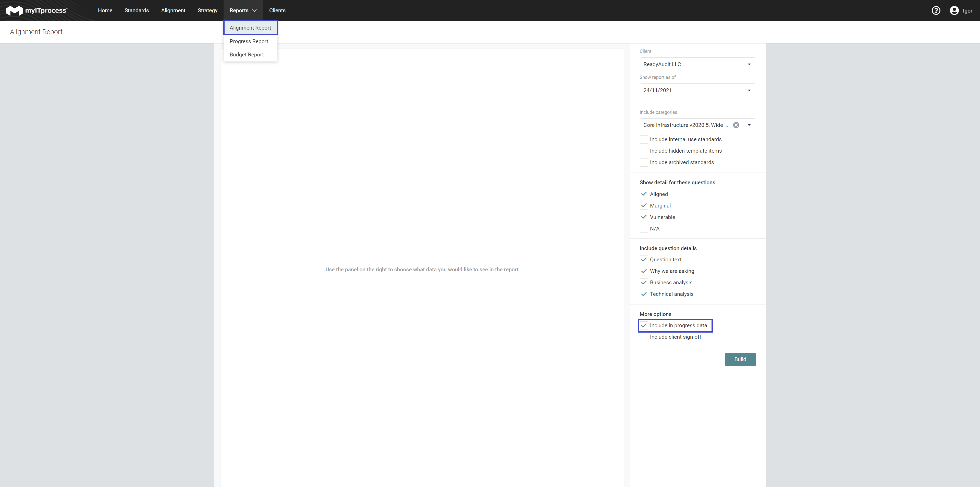980x487 pixels.
Task: Click the 'Use the panel on the right' message
Action: click(422, 270)
